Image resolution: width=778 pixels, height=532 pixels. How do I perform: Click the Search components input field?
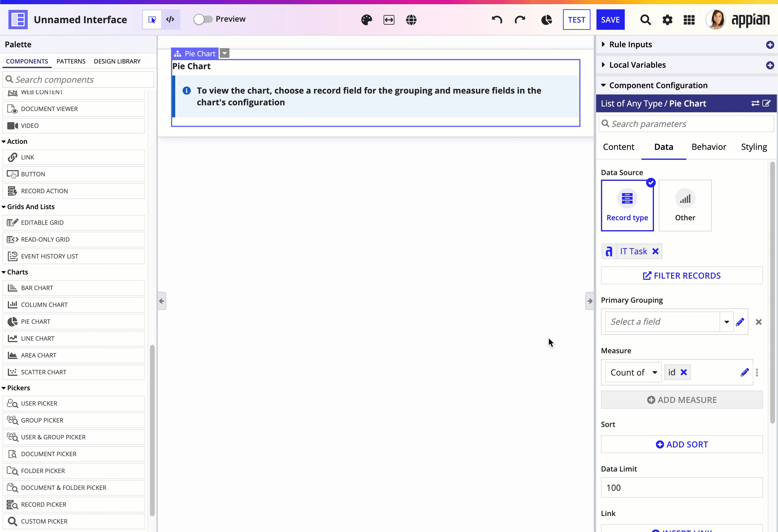point(78,80)
